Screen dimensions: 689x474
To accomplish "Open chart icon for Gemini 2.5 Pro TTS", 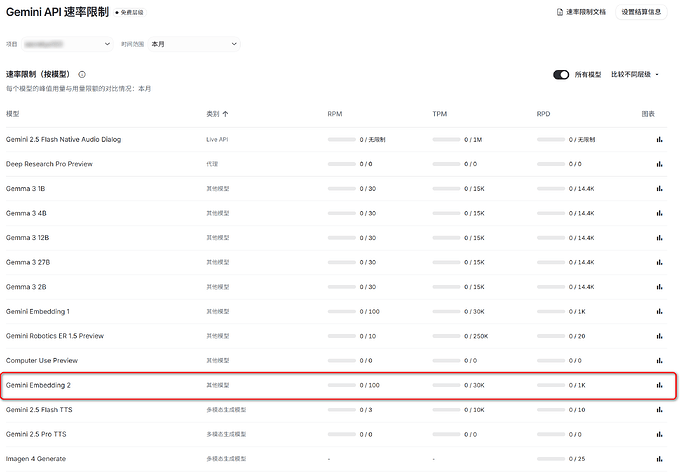I will pyautogui.click(x=659, y=434).
